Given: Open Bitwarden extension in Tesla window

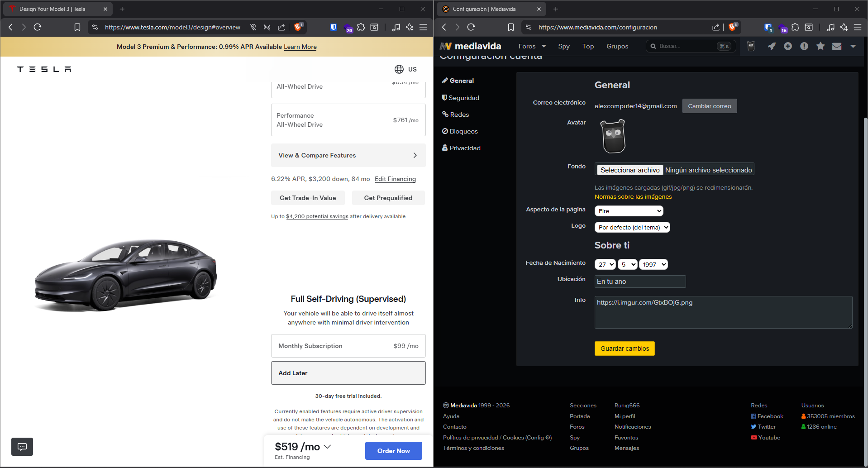Looking at the screenshot, I should (334, 27).
